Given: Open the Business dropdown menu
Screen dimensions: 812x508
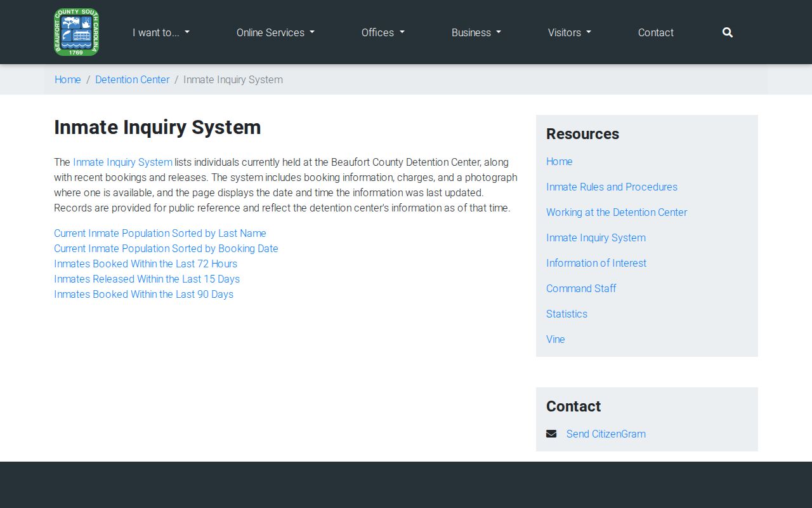Looking at the screenshot, I should point(476,32).
